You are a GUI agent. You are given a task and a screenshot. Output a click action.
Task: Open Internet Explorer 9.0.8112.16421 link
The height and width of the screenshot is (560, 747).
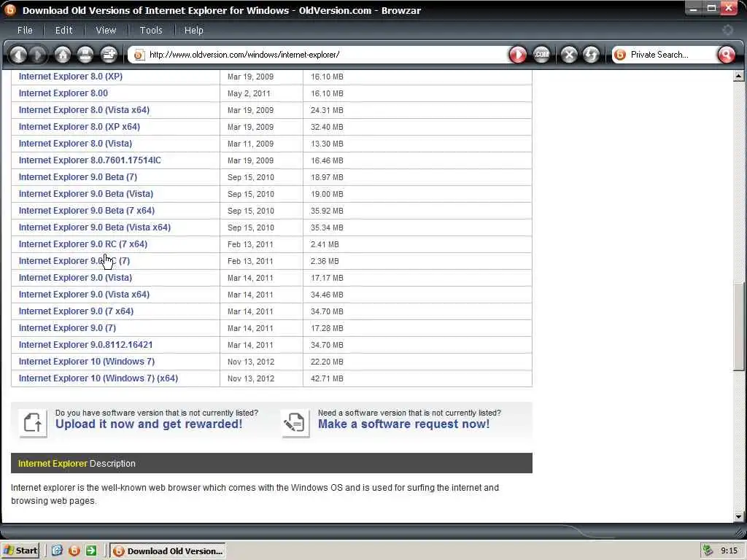pyautogui.click(x=86, y=344)
